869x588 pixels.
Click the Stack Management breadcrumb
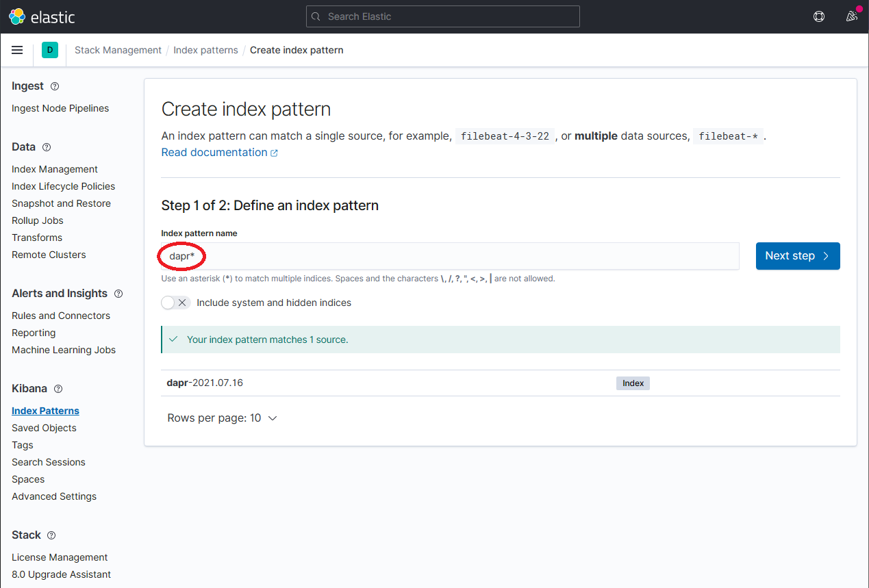coord(118,49)
